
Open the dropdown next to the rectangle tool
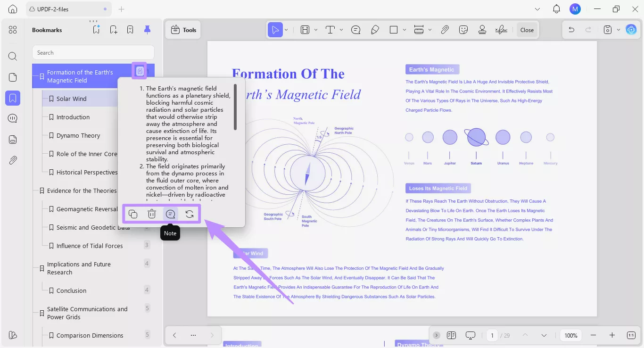(405, 30)
